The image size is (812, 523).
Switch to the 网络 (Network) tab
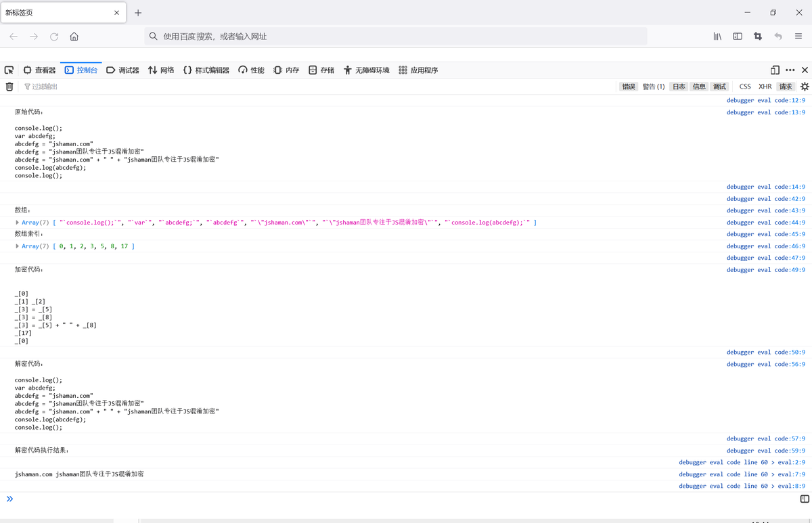[160, 70]
